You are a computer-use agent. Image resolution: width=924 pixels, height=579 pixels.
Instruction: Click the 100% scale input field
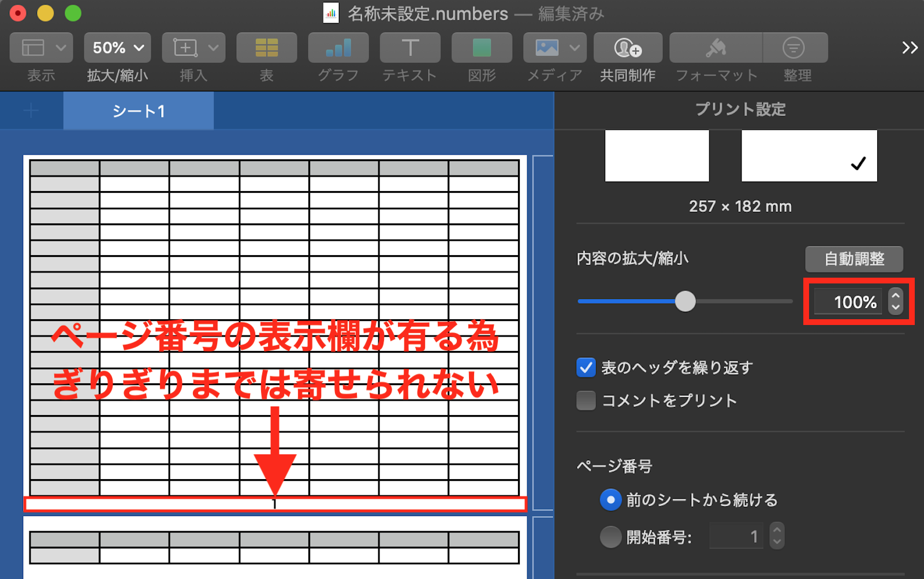[848, 302]
